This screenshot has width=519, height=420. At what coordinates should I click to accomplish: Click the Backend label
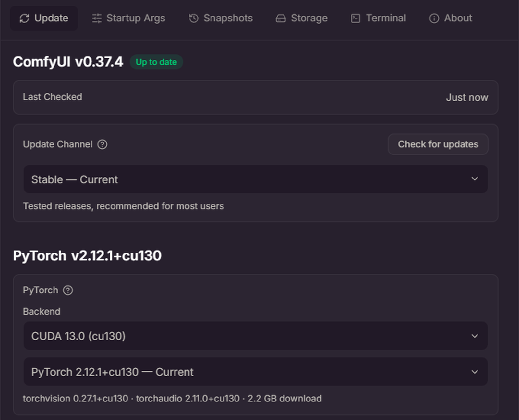click(x=42, y=311)
